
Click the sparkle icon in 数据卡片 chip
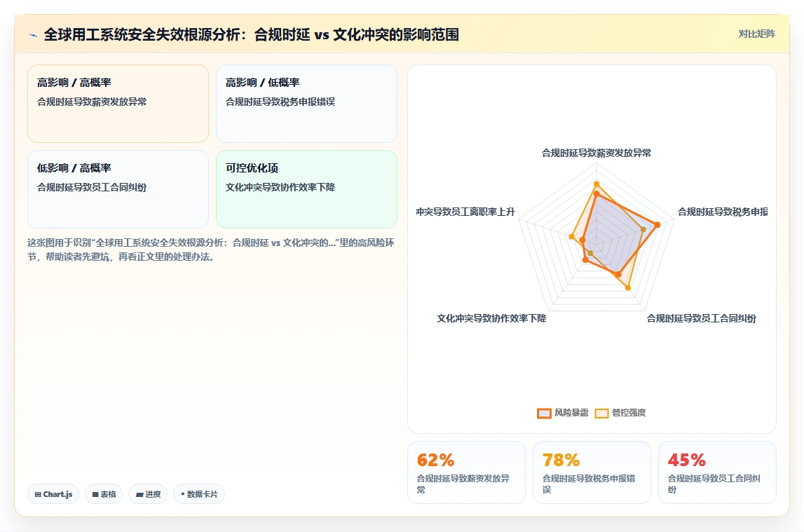click(x=182, y=494)
